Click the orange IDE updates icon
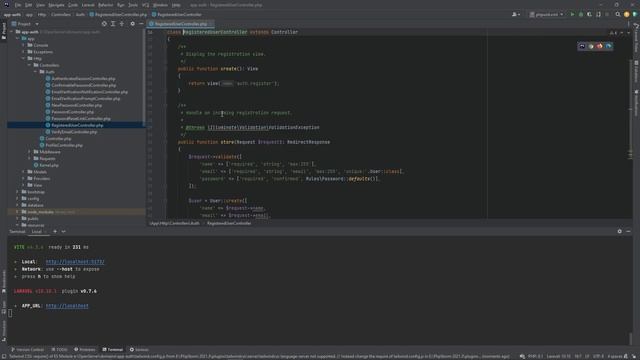 tap(627, 14)
